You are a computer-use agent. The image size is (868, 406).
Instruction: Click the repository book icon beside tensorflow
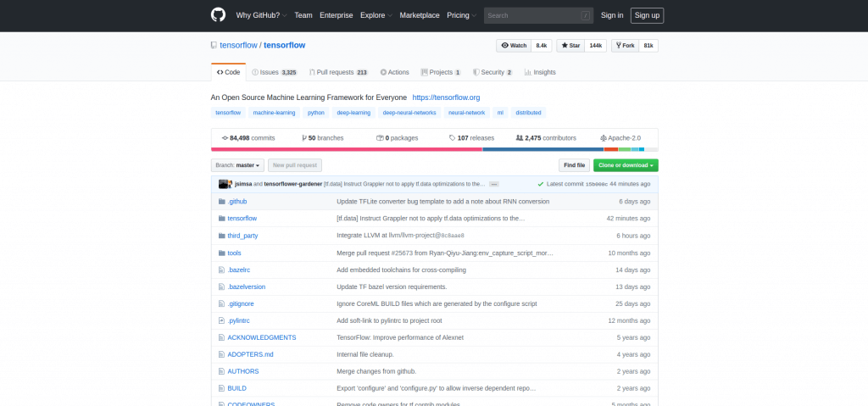[214, 46]
